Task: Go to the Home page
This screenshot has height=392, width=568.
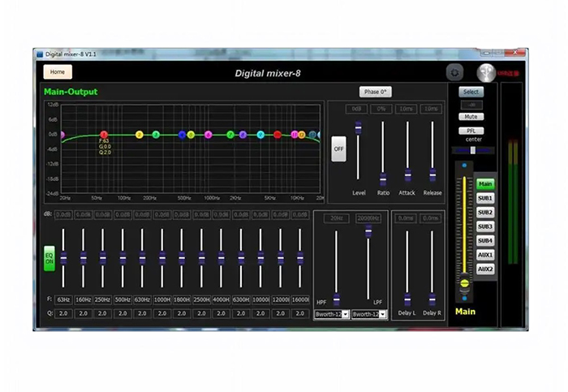Action: [x=58, y=71]
